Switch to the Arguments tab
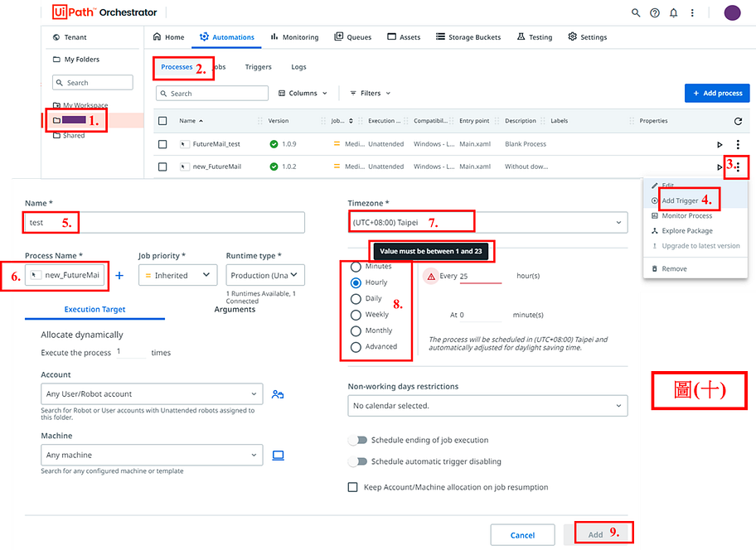The width and height of the screenshot is (756, 550). click(235, 310)
